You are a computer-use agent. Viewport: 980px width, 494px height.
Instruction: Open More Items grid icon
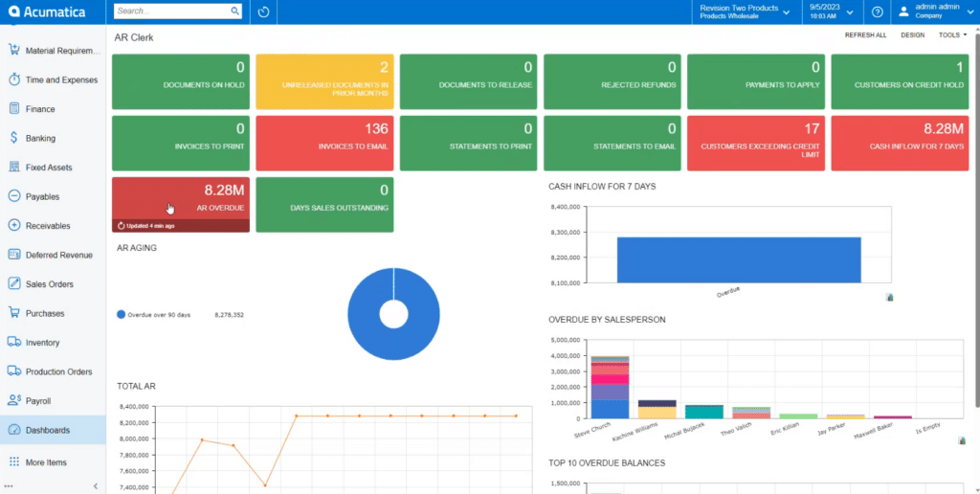tap(13, 462)
